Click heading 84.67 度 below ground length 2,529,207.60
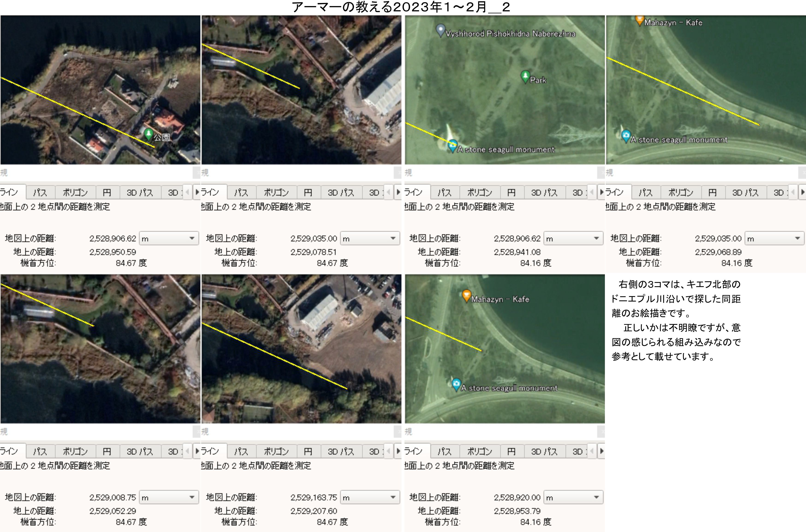The width and height of the screenshot is (806, 532). click(332, 522)
